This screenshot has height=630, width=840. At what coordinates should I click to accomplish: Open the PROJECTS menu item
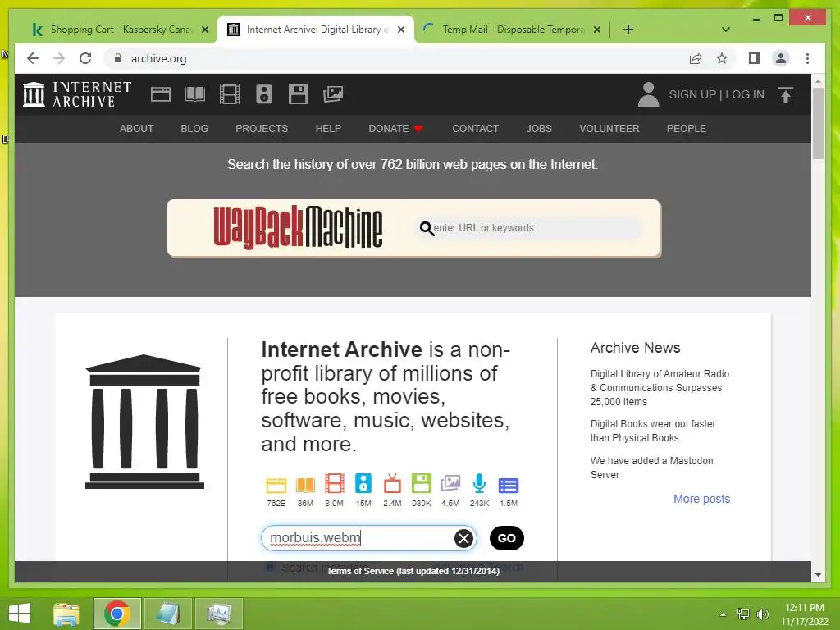point(262,129)
